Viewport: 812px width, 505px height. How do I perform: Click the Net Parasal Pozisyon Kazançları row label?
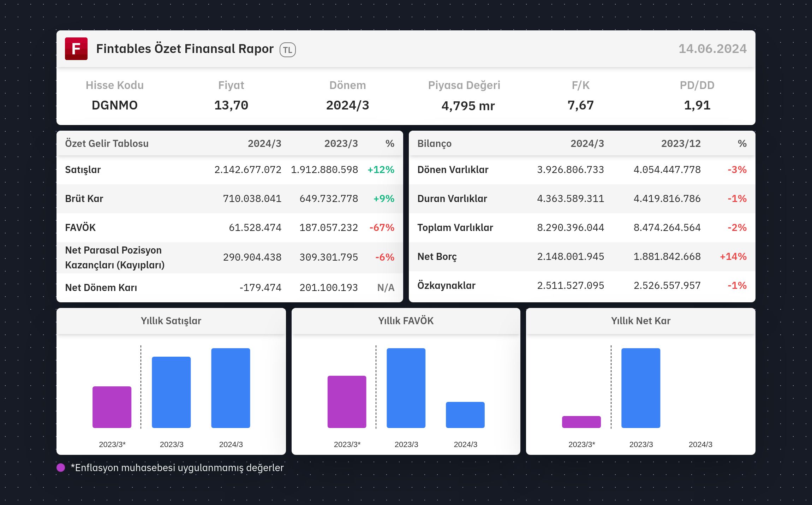pos(115,257)
